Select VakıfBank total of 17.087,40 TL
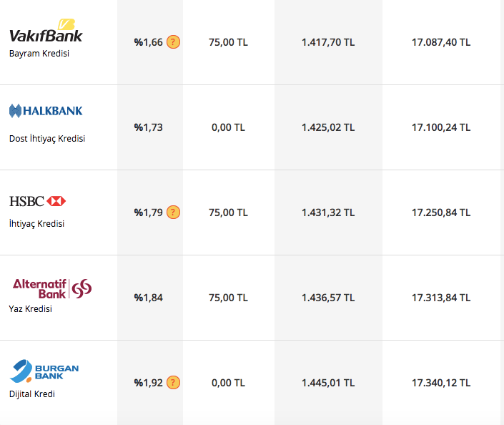Screen dimensions: 504x425 click(441, 42)
